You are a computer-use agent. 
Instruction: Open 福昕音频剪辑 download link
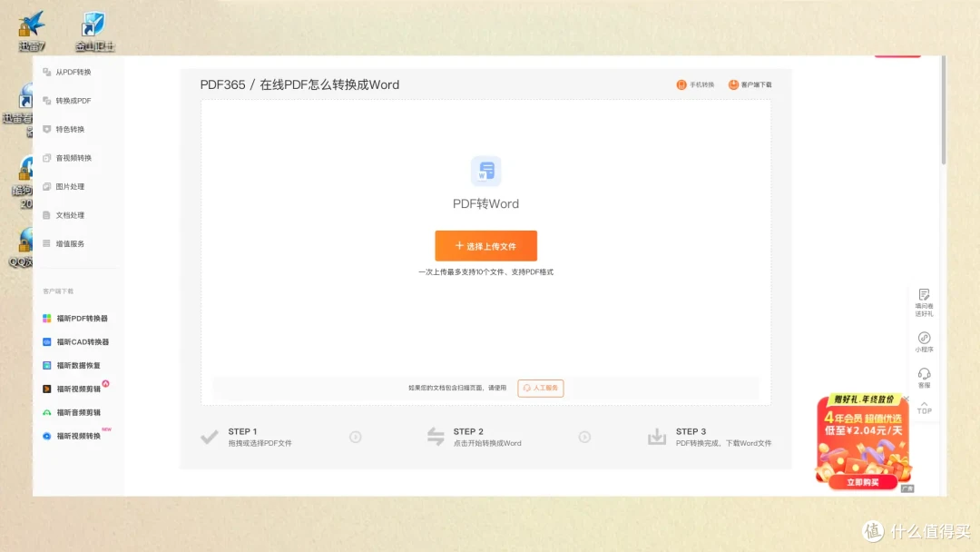78,412
